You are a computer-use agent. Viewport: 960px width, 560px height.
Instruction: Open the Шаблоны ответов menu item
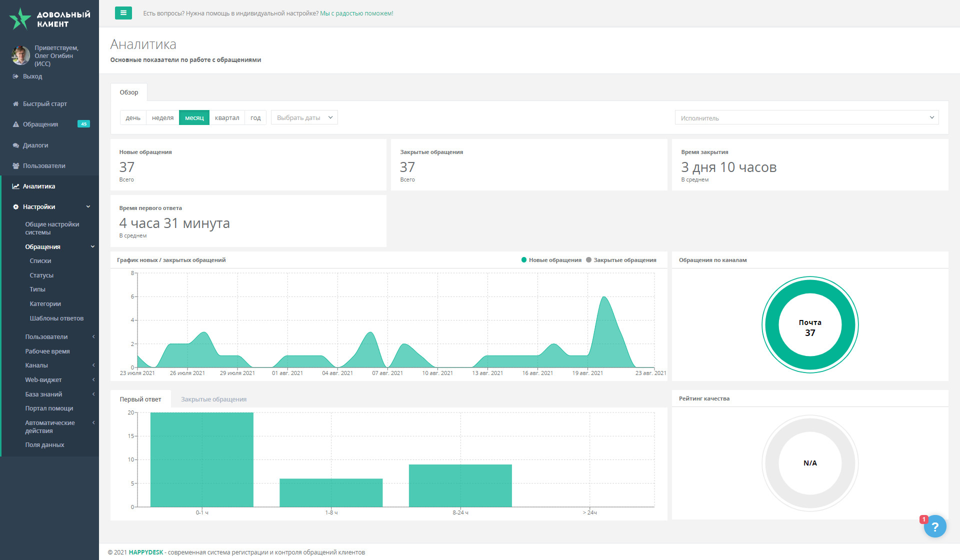(x=56, y=318)
